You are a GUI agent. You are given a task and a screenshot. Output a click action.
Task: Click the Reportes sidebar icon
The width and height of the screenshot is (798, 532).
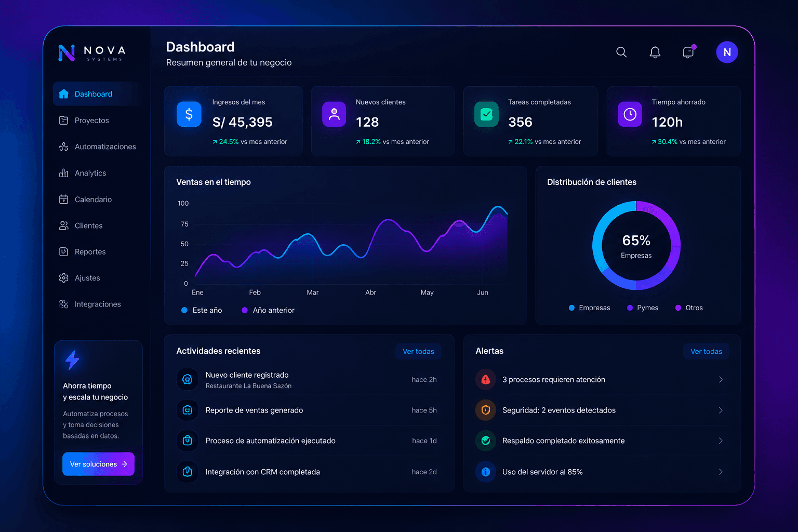[64, 252]
